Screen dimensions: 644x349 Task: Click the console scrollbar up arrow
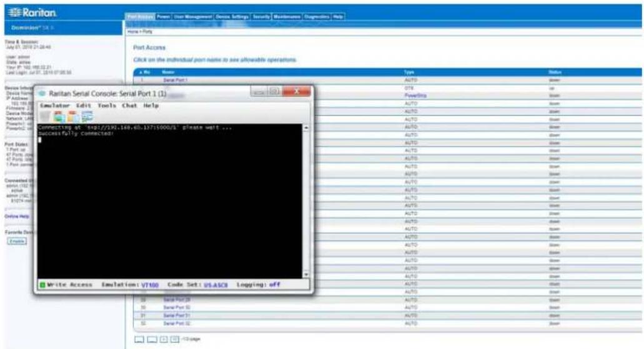point(306,128)
